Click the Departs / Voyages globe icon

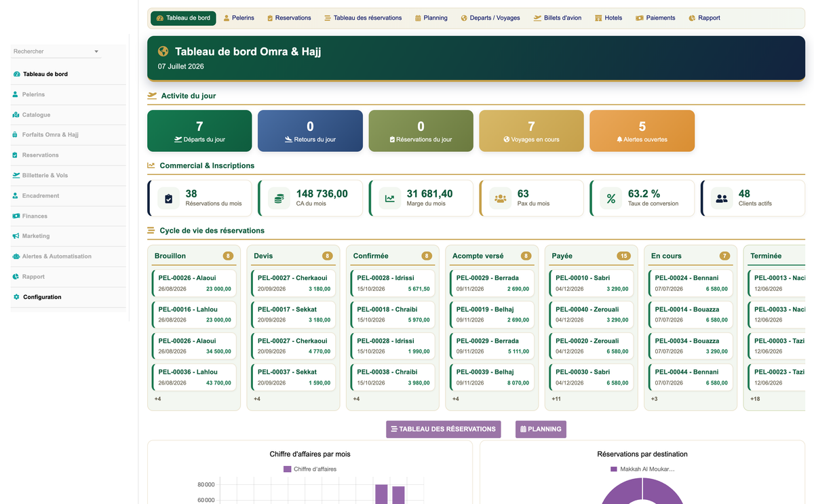tap(464, 18)
